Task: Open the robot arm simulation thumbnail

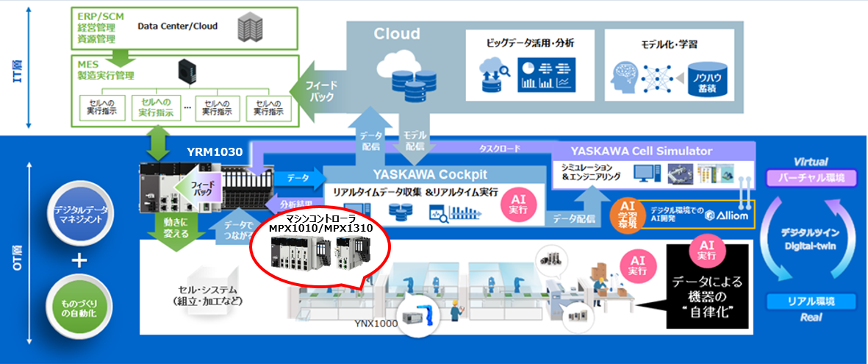Action: pyautogui.click(x=679, y=173)
